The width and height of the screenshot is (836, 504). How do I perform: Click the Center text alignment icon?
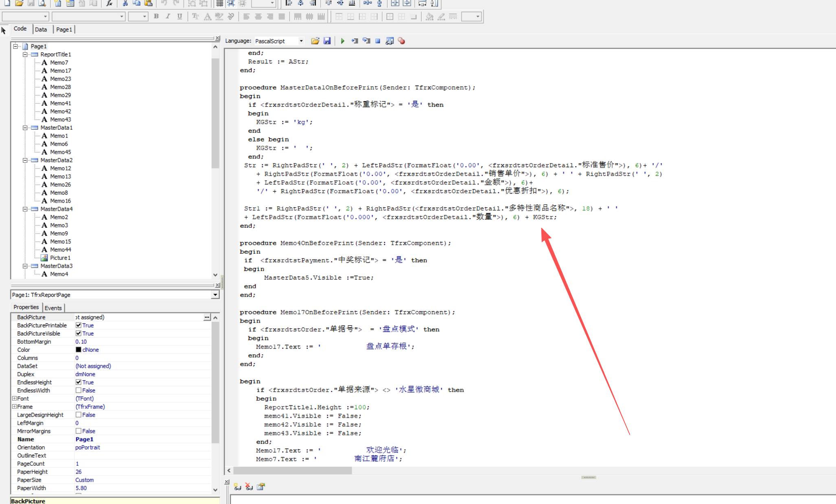click(258, 17)
